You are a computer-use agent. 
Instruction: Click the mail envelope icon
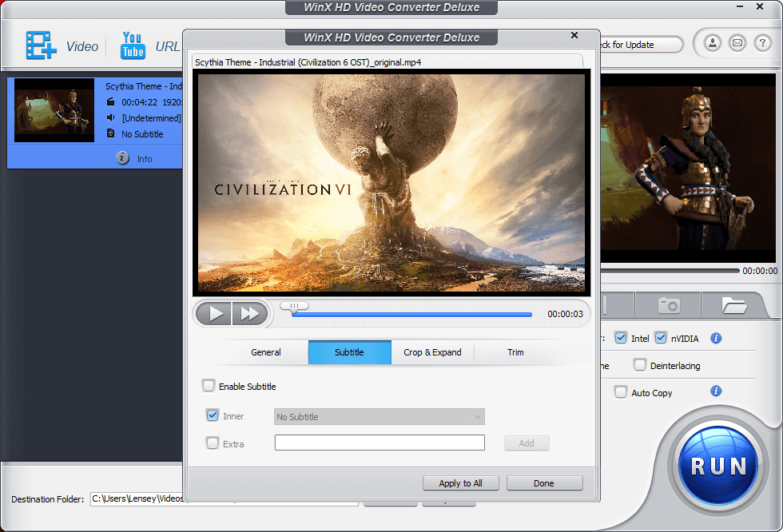point(737,43)
